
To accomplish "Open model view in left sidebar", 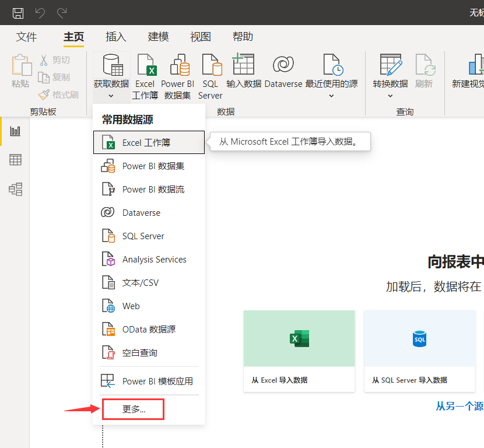I will 15,189.
